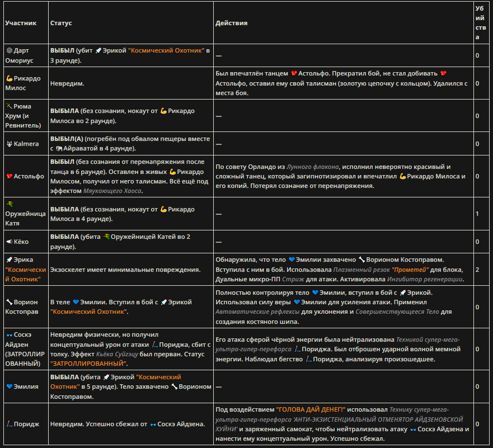Click the dash in Эмилия actions cell
493x448 pixels.
(x=218, y=386)
